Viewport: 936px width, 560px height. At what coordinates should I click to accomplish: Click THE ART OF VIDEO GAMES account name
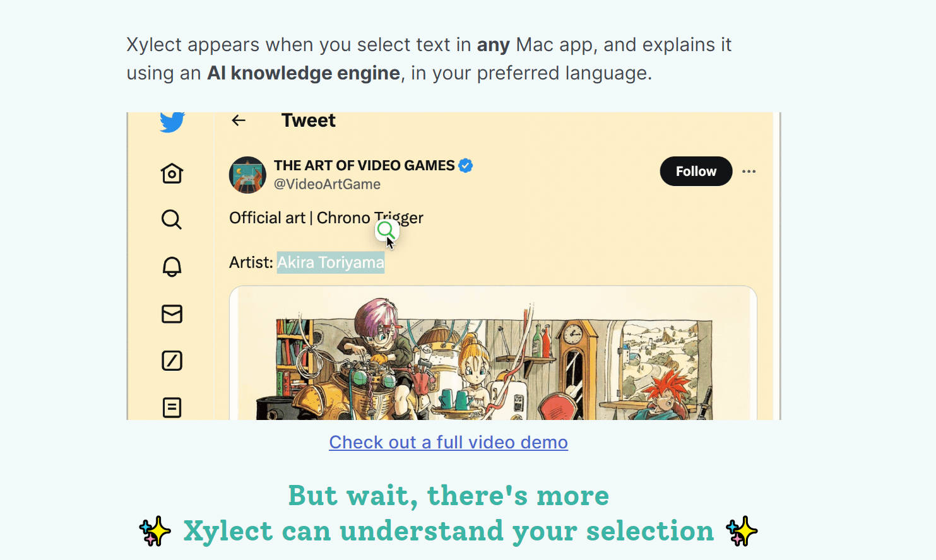point(364,165)
